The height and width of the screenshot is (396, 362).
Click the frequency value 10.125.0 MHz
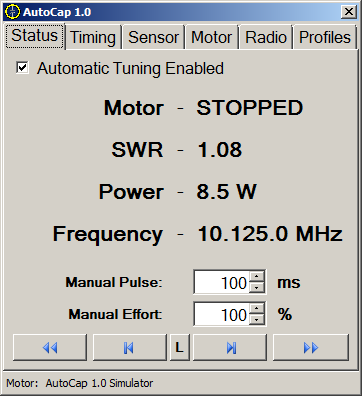tap(270, 234)
